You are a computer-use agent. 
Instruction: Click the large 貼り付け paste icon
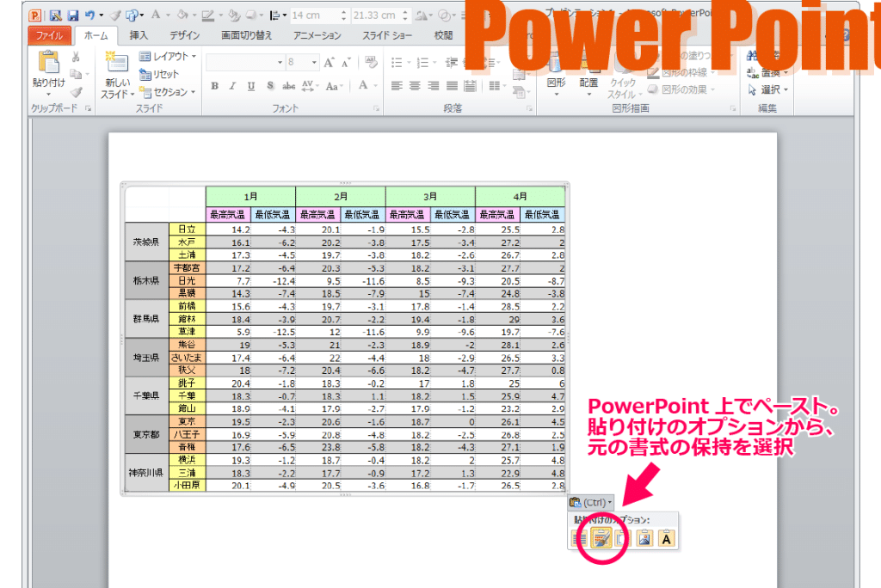(x=48, y=63)
